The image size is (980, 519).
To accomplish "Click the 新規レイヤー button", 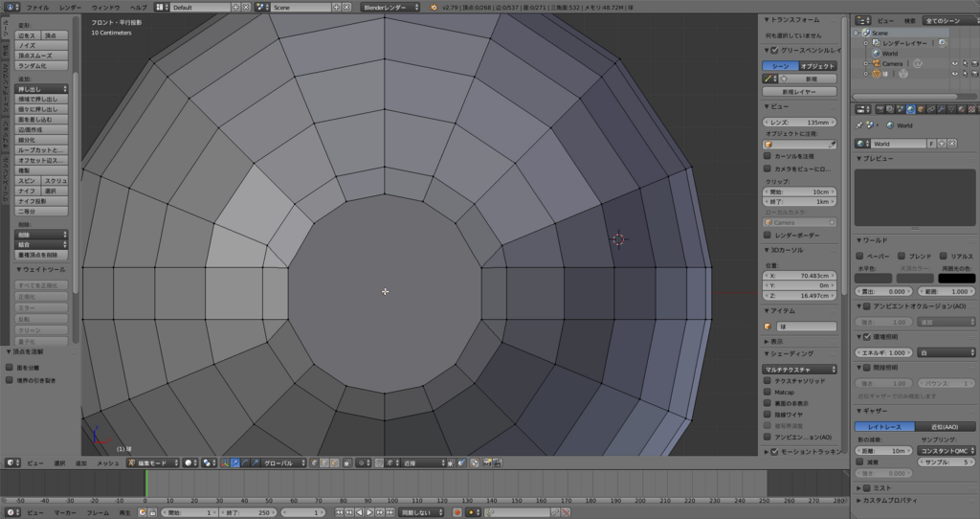I will click(x=799, y=91).
